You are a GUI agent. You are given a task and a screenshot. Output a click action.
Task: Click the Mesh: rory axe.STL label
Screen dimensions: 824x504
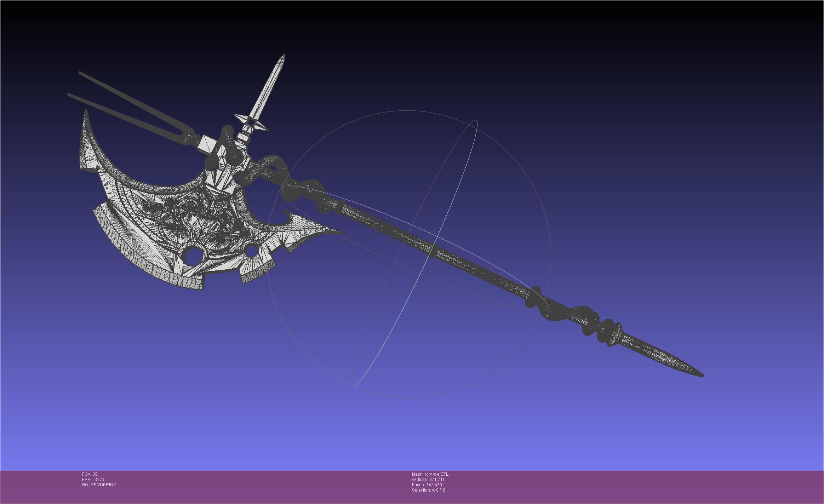pos(430,474)
